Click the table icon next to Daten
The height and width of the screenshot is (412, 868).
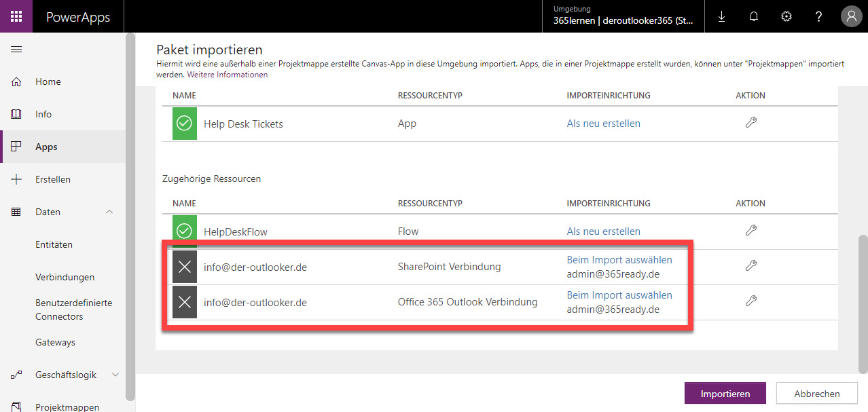[x=17, y=212]
